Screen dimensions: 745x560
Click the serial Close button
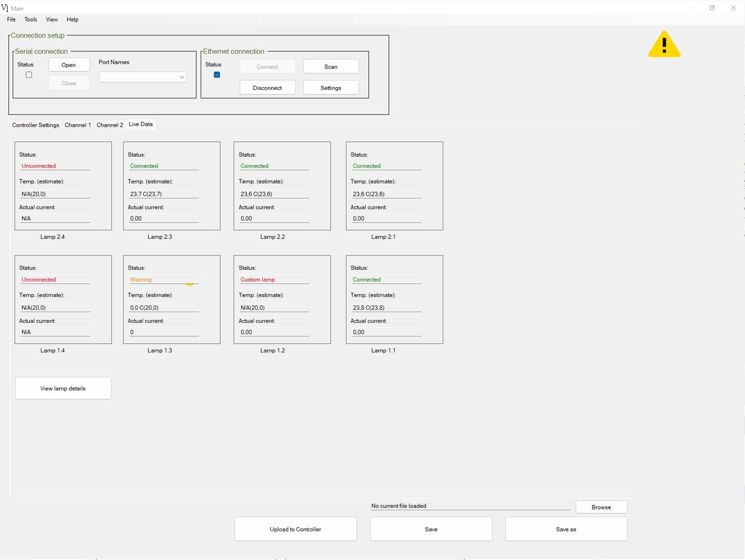coord(69,83)
